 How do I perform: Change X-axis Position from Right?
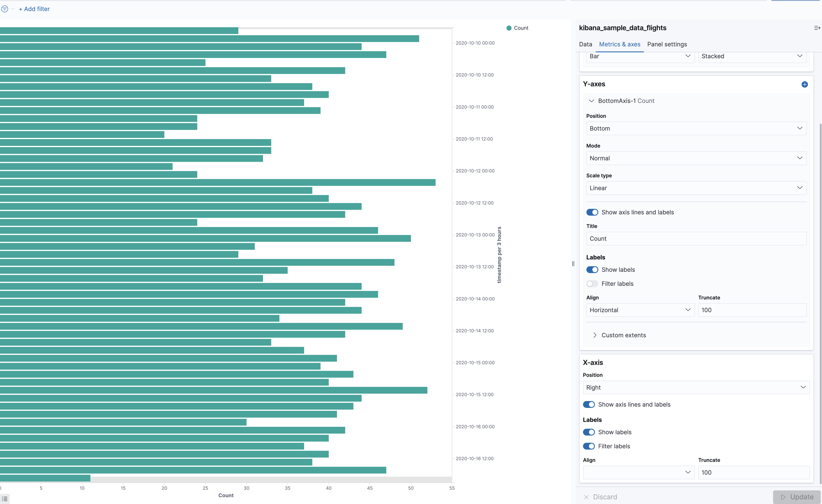click(x=696, y=387)
